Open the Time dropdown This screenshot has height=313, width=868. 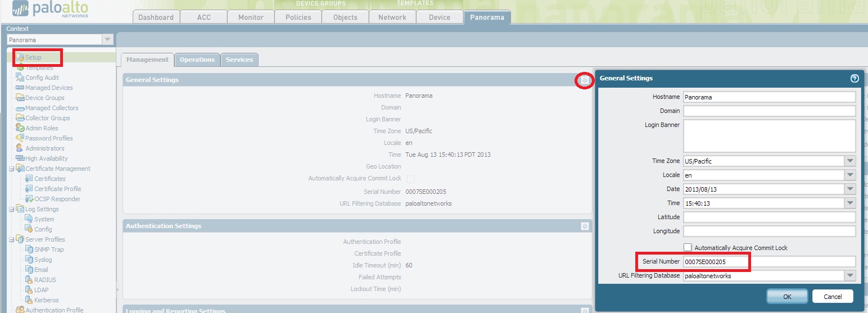click(850, 203)
